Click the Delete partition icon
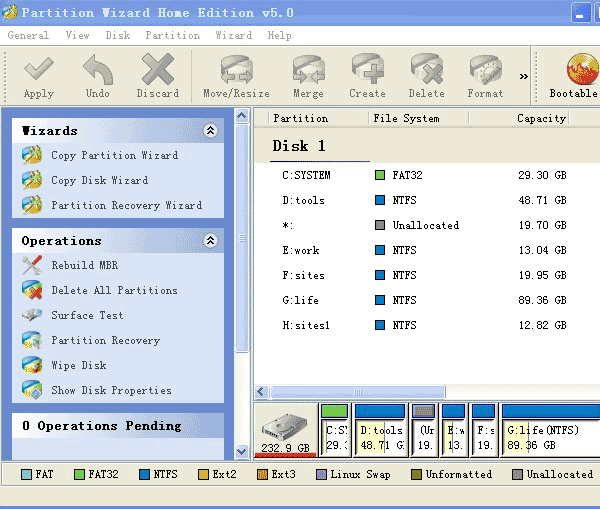600x509 pixels. click(x=426, y=69)
